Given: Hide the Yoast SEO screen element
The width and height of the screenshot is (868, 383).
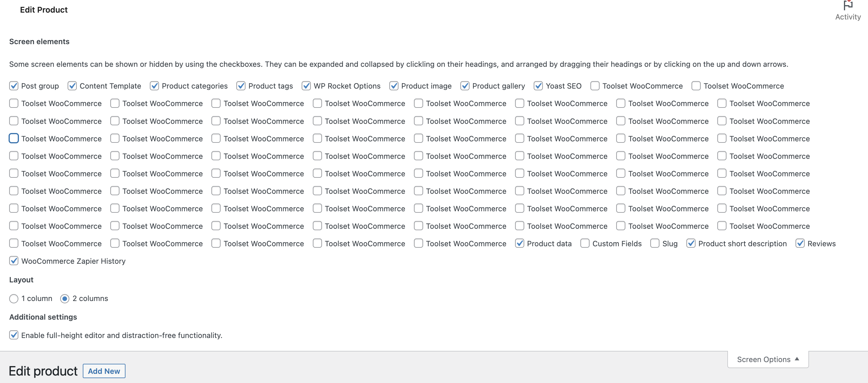Looking at the screenshot, I should click(x=539, y=86).
